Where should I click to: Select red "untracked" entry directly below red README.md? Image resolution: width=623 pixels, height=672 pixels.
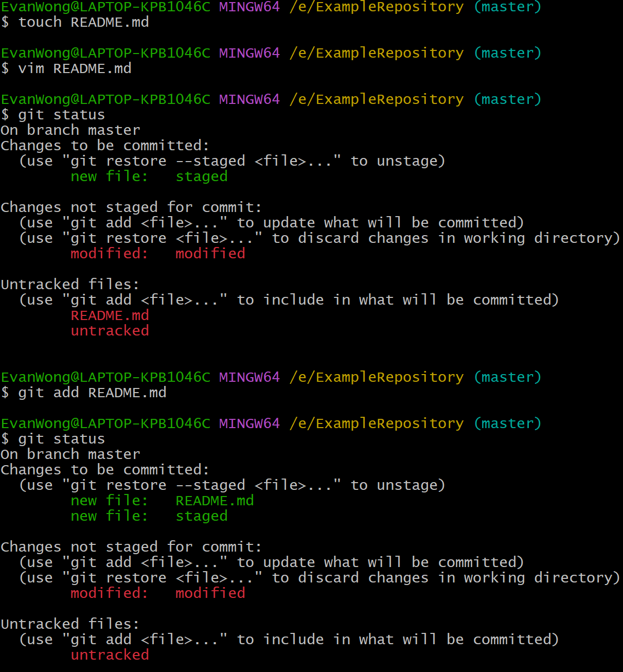(110, 331)
